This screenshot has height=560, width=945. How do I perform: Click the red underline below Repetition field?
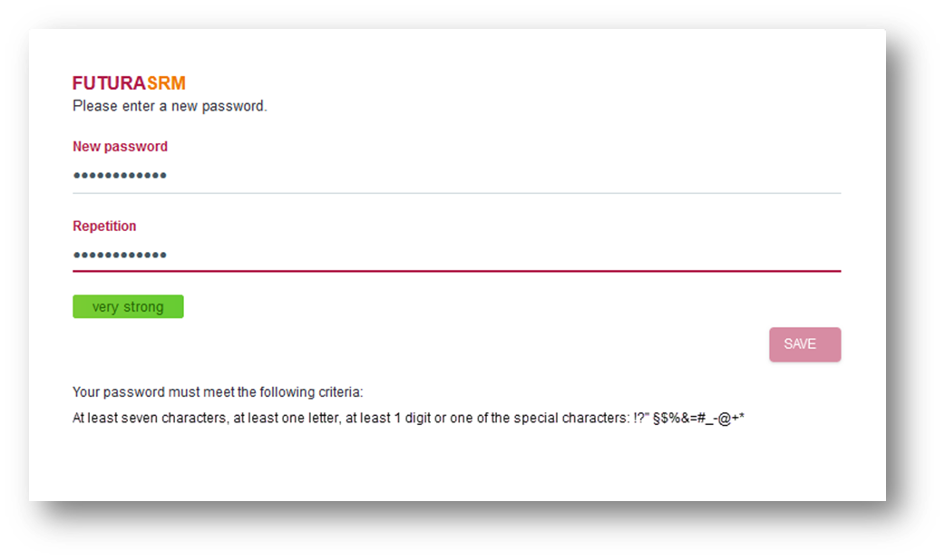(457, 271)
